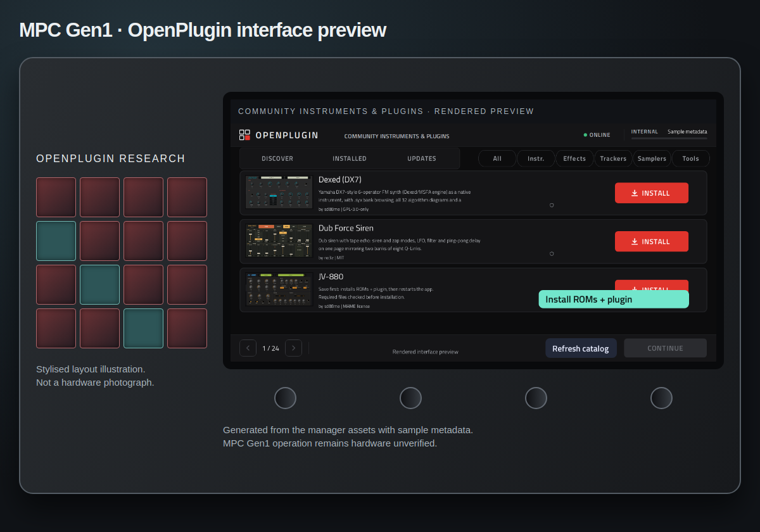Tap the teal pad in second pad row
Screen dimensions: 760x532
pyautogui.click(x=56, y=241)
